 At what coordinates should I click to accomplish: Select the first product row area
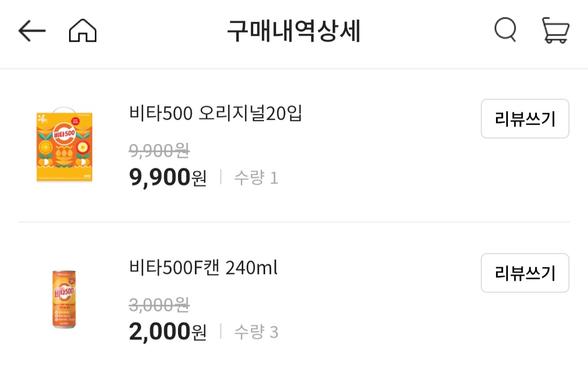pos(294,144)
